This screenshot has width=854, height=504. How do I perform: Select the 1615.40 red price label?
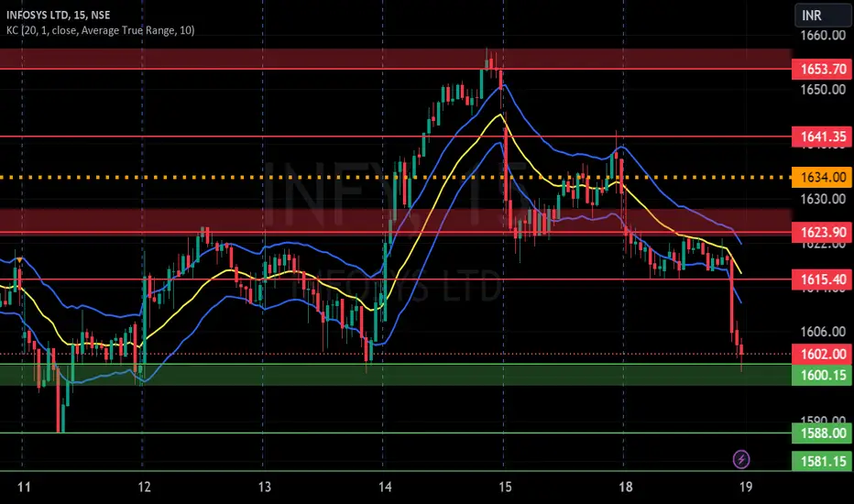(x=822, y=279)
